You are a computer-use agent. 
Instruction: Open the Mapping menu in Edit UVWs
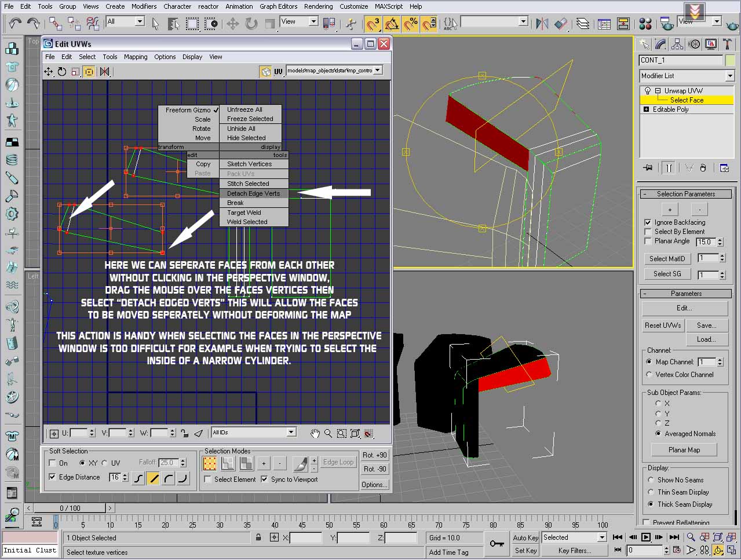(x=136, y=57)
